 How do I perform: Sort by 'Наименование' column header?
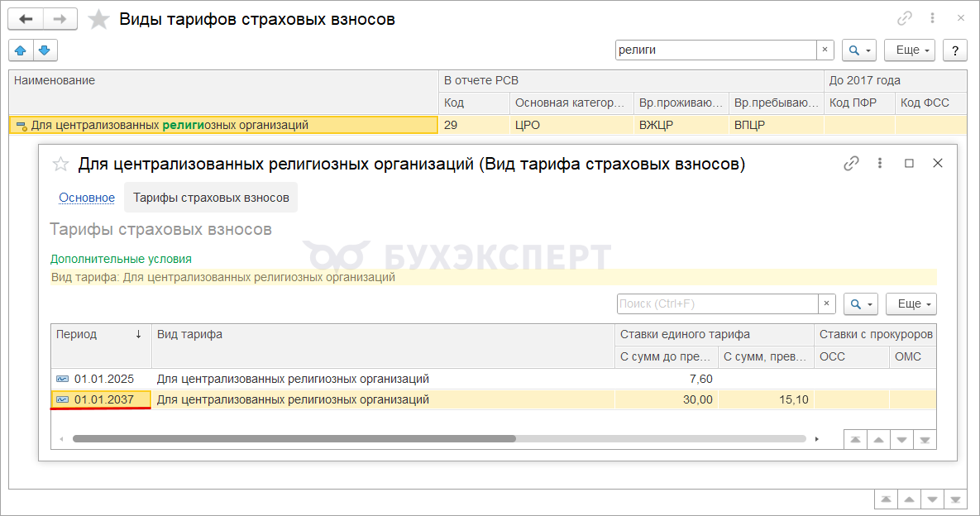click(224, 92)
